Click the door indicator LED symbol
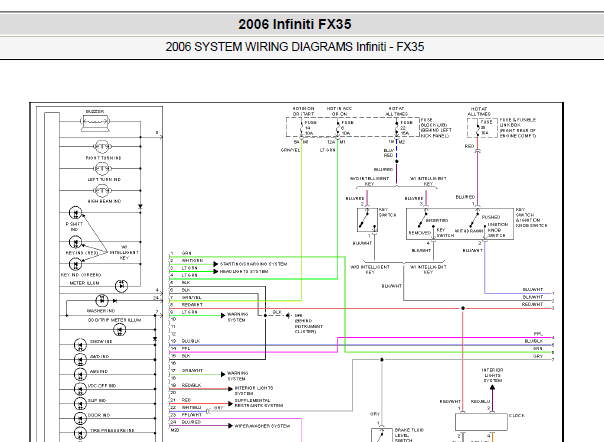604x442 pixels. click(80, 418)
